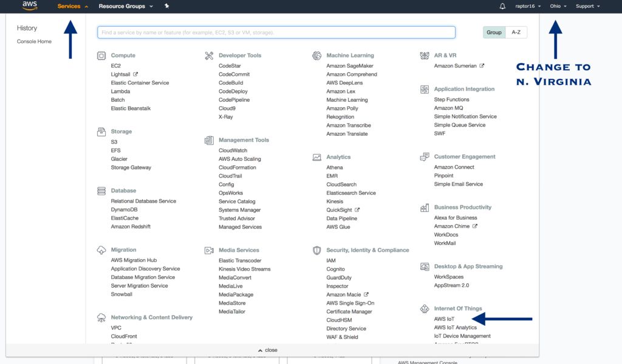Click the Developer Tools wrench icon
The width and height of the screenshot is (622, 364).
[x=209, y=56]
